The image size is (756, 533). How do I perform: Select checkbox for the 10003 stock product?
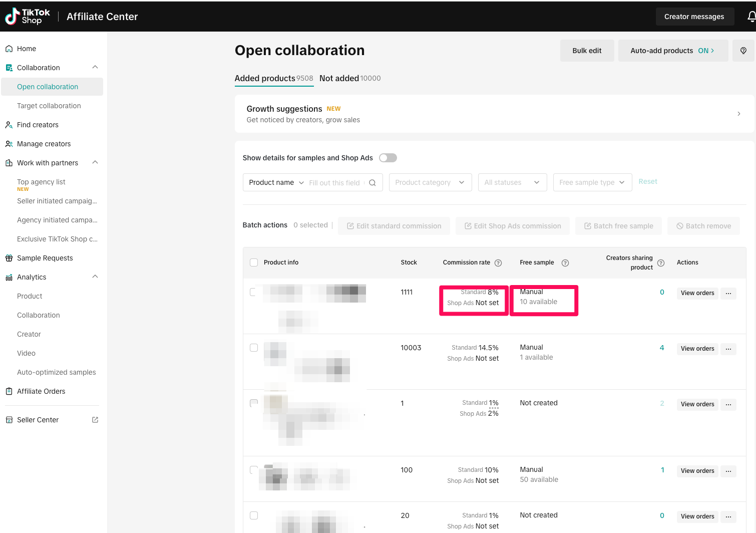[x=254, y=348]
